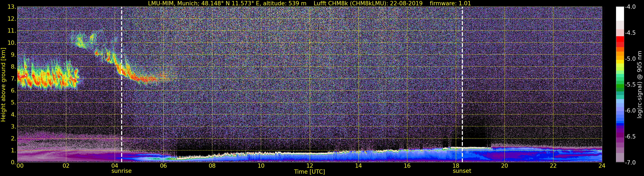The height and width of the screenshot is (176, 644).
Task: Click the white segment at colorbar top
Action: pyautogui.click(x=620, y=13)
